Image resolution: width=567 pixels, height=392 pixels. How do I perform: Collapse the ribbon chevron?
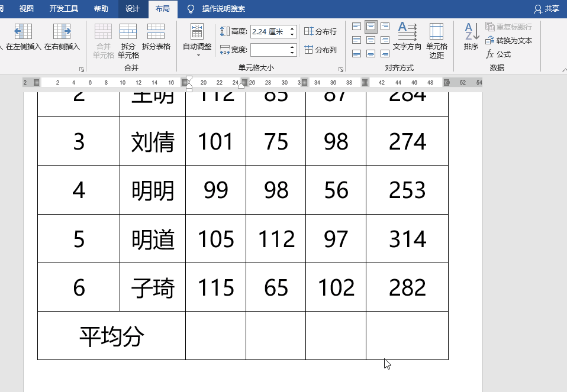pos(565,69)
